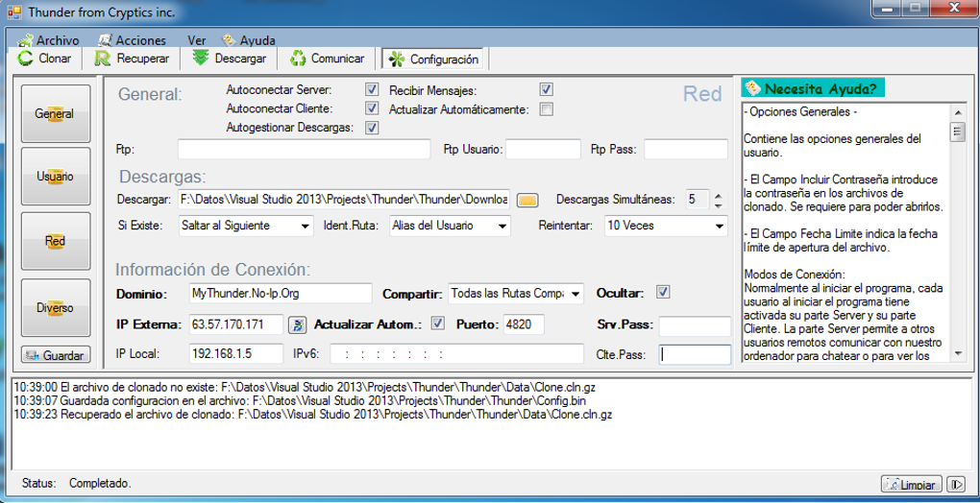Viewport: 980px width, 503px height.
Task: Click the folder browse icon next to Descargar path
Action: [x=528, y=201]
